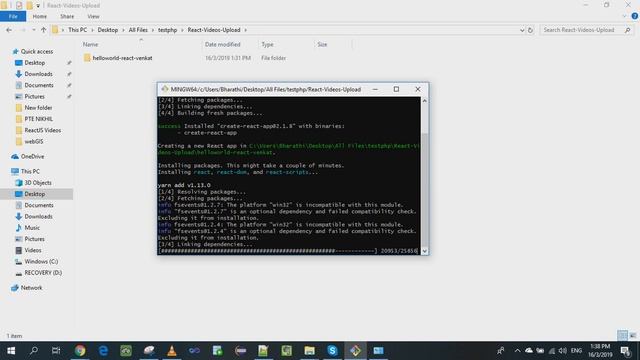
Task: Switch to the Share ribbon tab
Action: [67, 16]
